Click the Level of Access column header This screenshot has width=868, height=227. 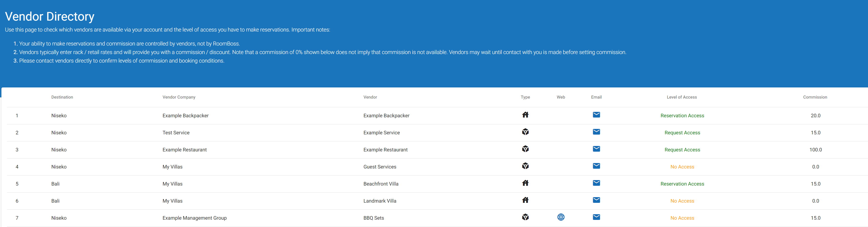(681, 97)
